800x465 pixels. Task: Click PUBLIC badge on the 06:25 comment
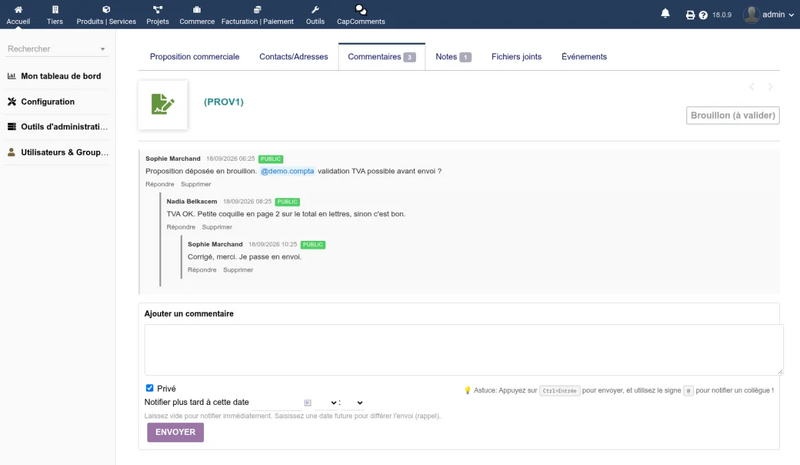click(270, 159)
